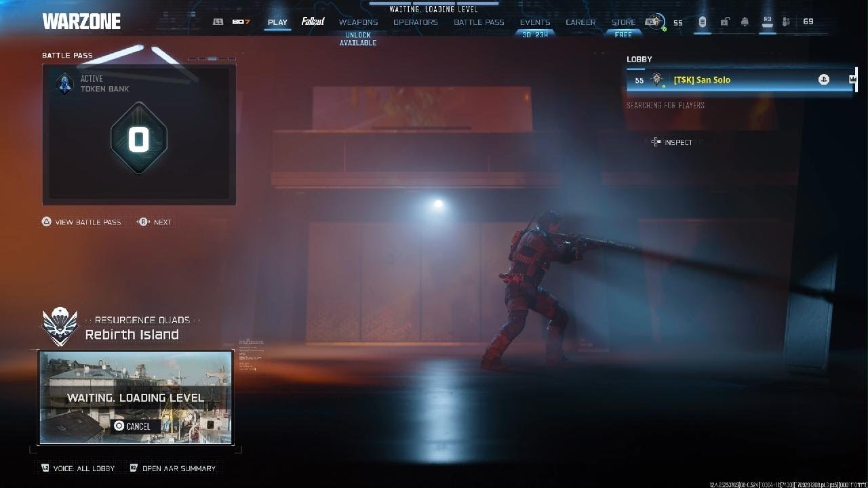Open AAR Summary
Screen dimensions: 868x488
[x=179, y=468]
